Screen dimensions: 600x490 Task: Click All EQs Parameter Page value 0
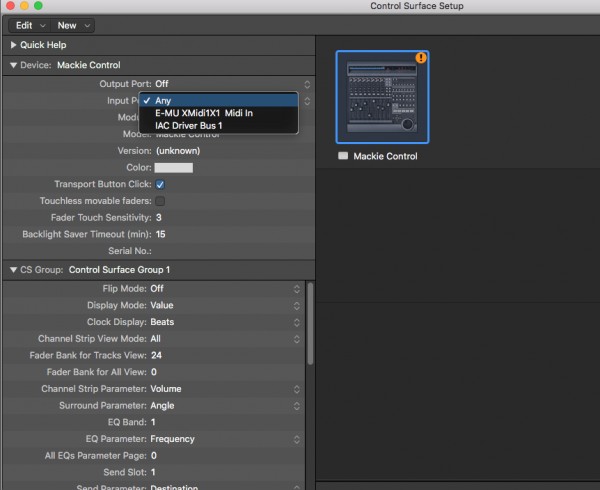tap(154, 456)
